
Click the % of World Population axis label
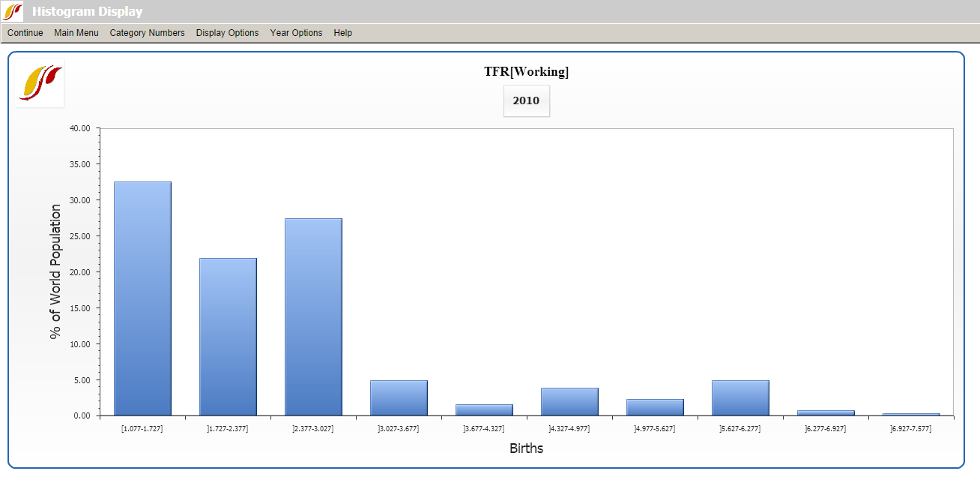tap(55, 271)
